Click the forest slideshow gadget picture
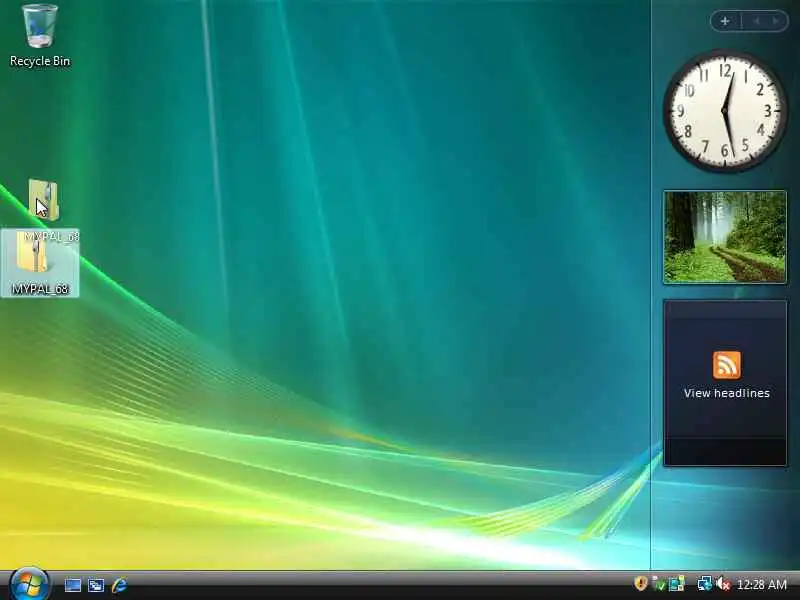Image resolution: width=800 pixels, height=600 pixels. tap(725, 237)
